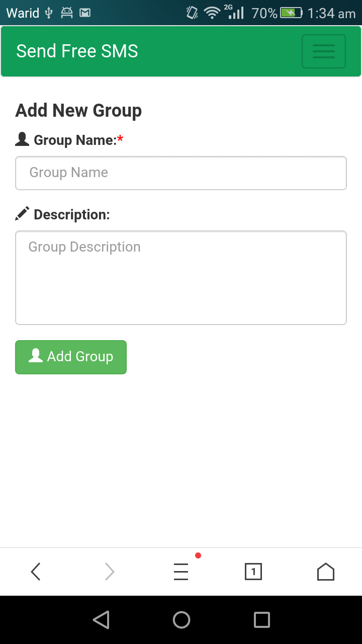The height and width of the screenshot is (644, 362).
Task: Tap the Description label text
Action: click(71, 215)
